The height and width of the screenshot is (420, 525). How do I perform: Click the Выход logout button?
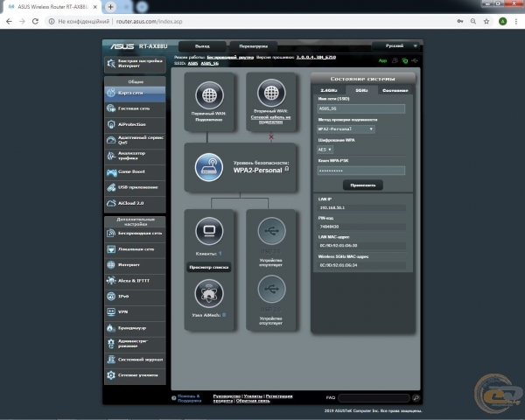pyautogui.click(x=202, y=46)
